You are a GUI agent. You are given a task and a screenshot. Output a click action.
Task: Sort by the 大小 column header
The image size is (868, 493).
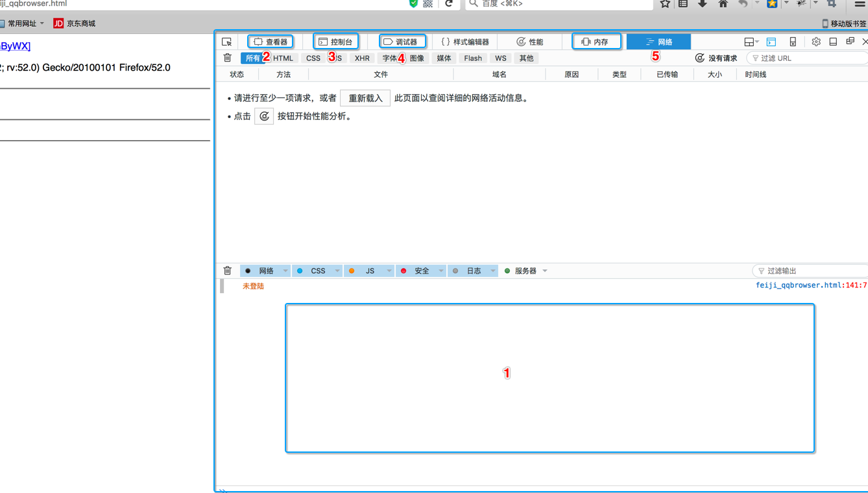715,75
